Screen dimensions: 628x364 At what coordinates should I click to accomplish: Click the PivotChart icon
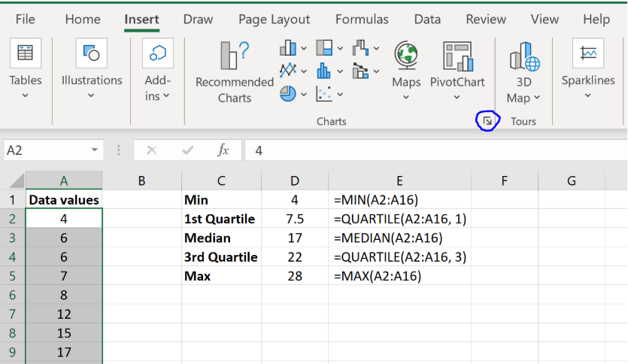(x=457, y=57)
